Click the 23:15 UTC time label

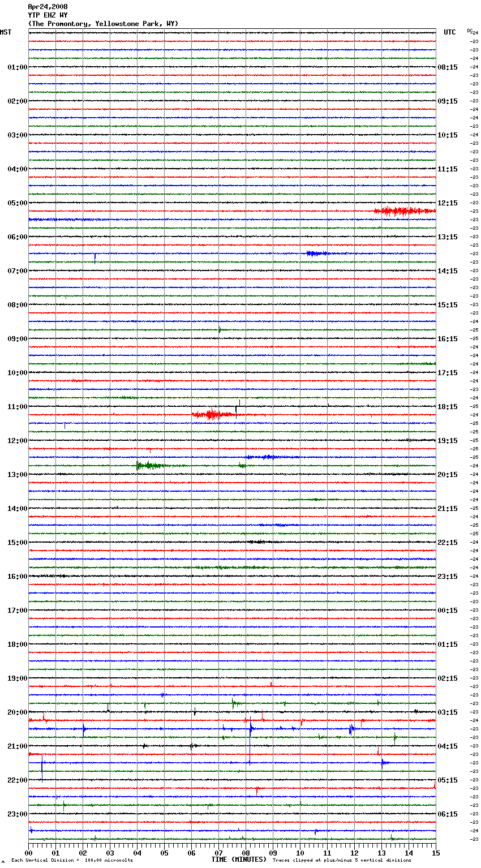point(448,577)
